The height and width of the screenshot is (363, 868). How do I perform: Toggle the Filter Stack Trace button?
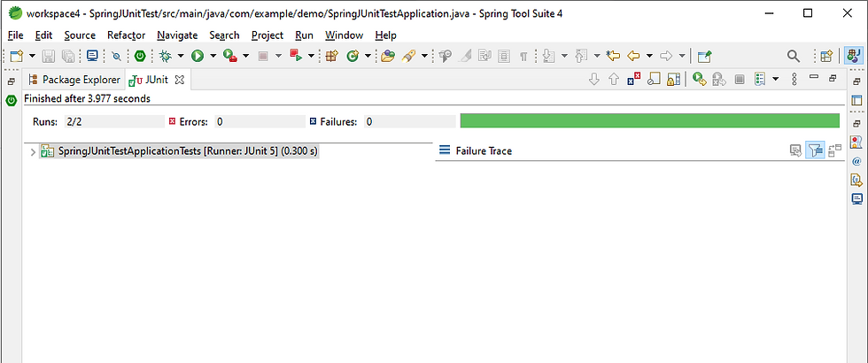(x=815, y=151)
